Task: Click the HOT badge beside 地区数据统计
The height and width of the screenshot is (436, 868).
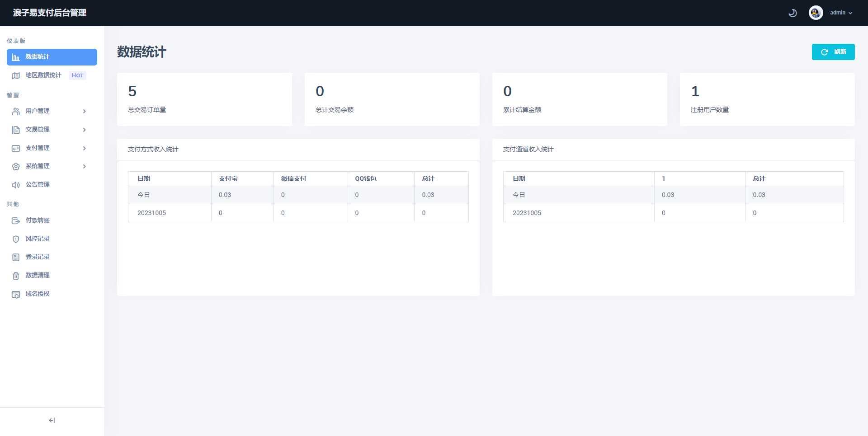Action: coord(77,75)
